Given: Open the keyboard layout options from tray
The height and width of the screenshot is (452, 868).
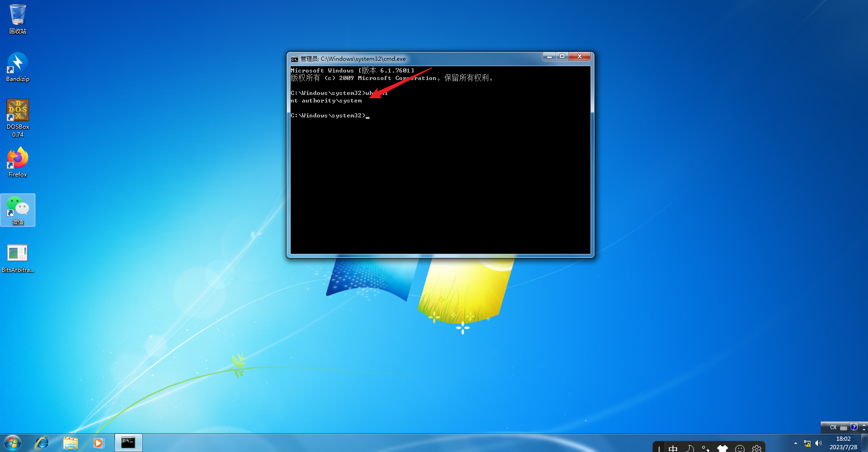Looking at the screenshot, I should 844,428.
